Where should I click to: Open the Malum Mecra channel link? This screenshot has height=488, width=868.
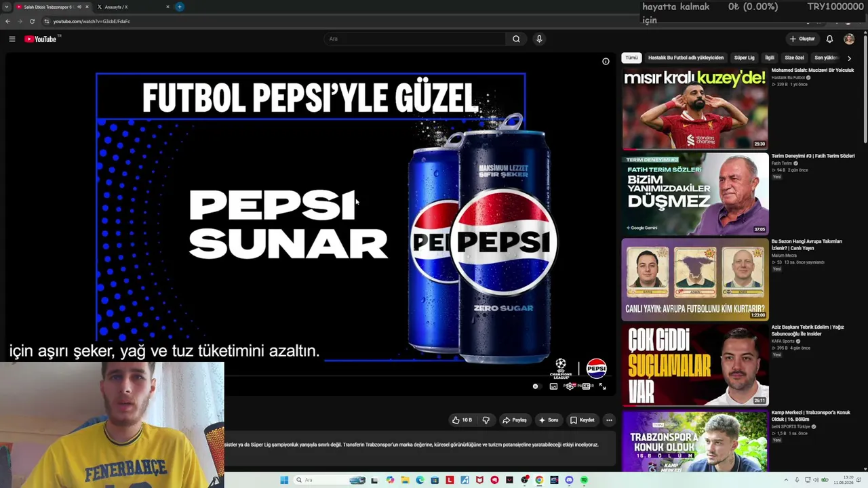[784, 256]
